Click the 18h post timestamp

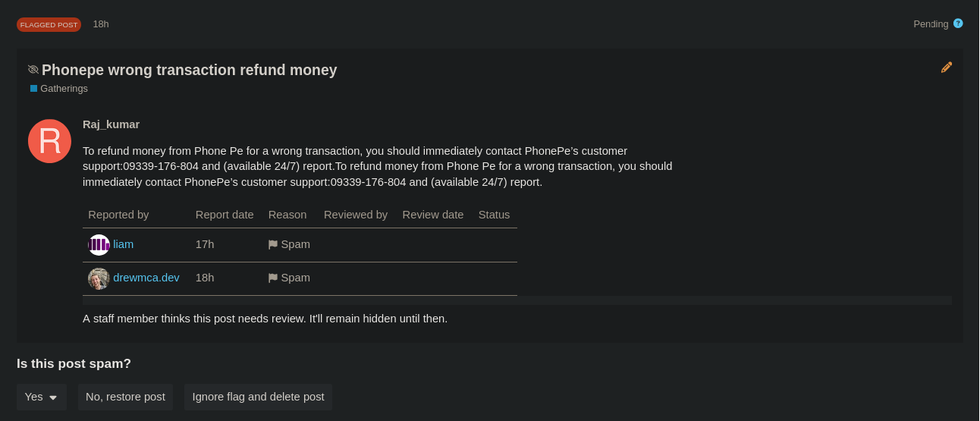click(101, 24)
